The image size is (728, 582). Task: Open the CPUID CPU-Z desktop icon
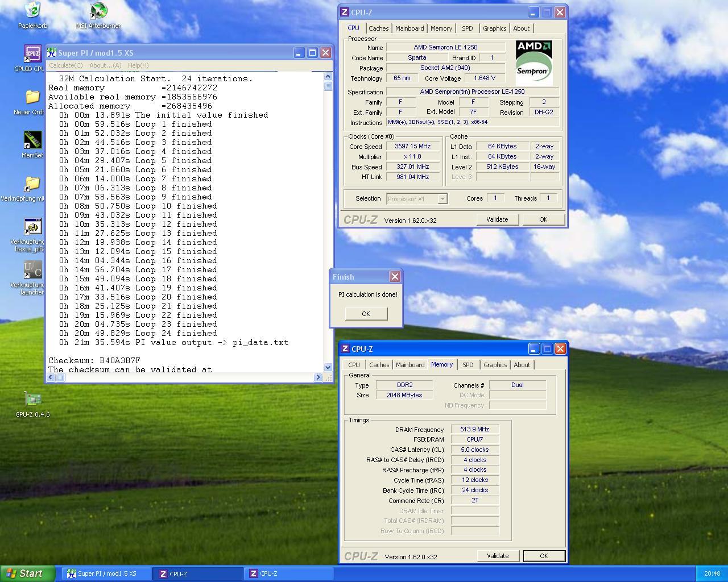click(x=32, y=55)
